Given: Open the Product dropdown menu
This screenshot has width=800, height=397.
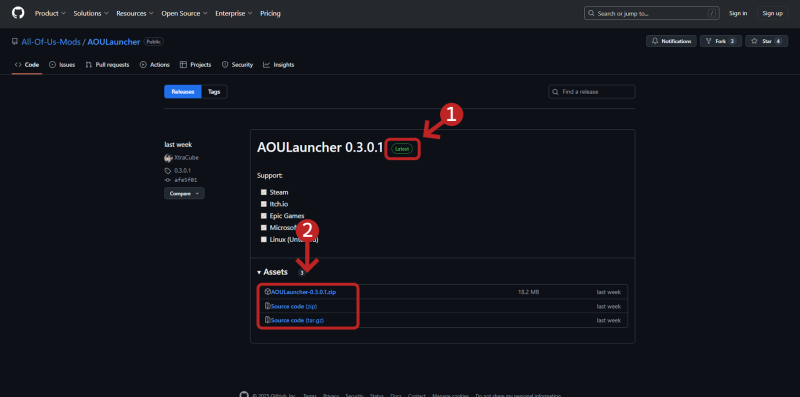Looking at the screenshot, I should tap(50, 13).
